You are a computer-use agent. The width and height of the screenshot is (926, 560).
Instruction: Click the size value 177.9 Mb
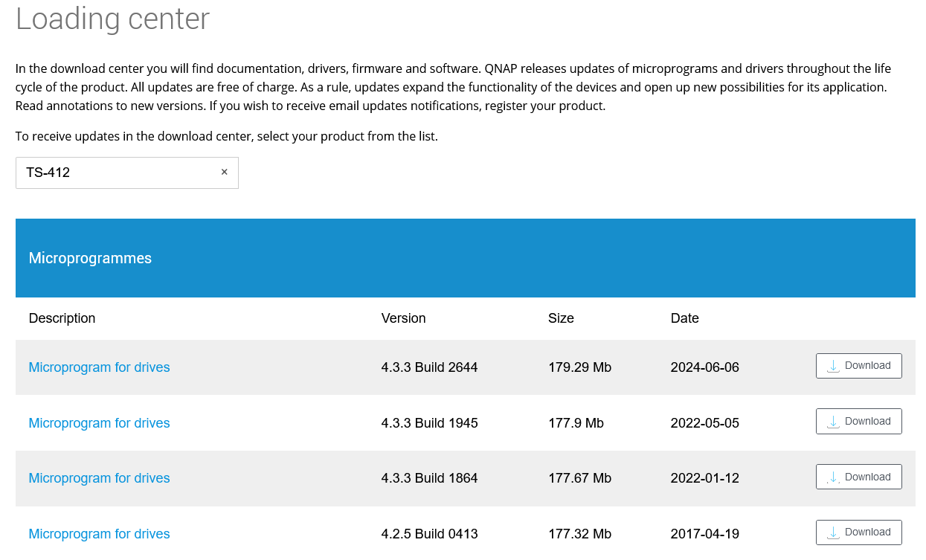[x=576, y=423]
